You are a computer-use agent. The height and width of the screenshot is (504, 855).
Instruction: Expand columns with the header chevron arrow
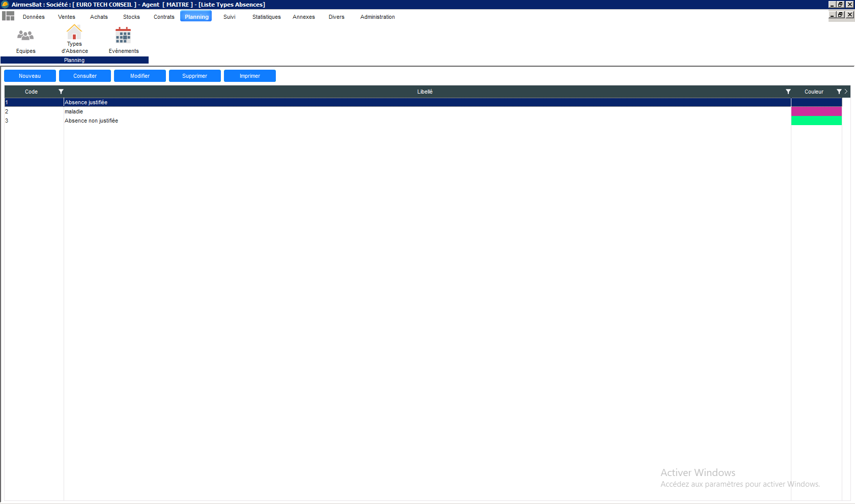coord(846,92)
